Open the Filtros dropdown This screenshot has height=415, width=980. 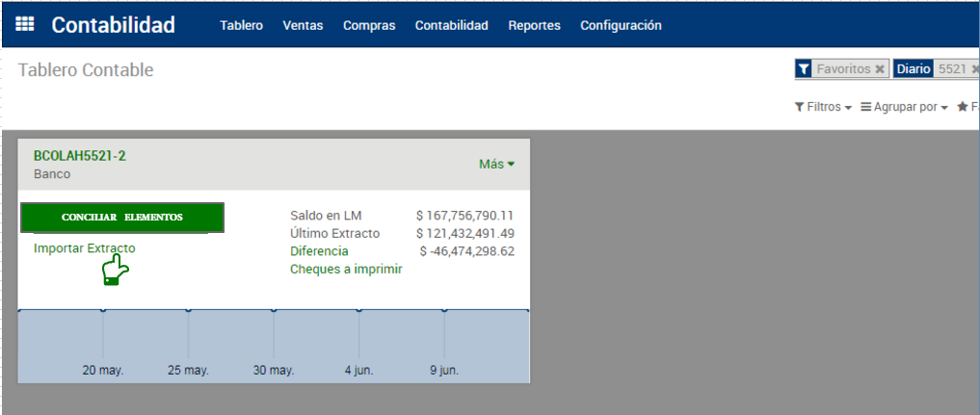(x=823, y=107)
